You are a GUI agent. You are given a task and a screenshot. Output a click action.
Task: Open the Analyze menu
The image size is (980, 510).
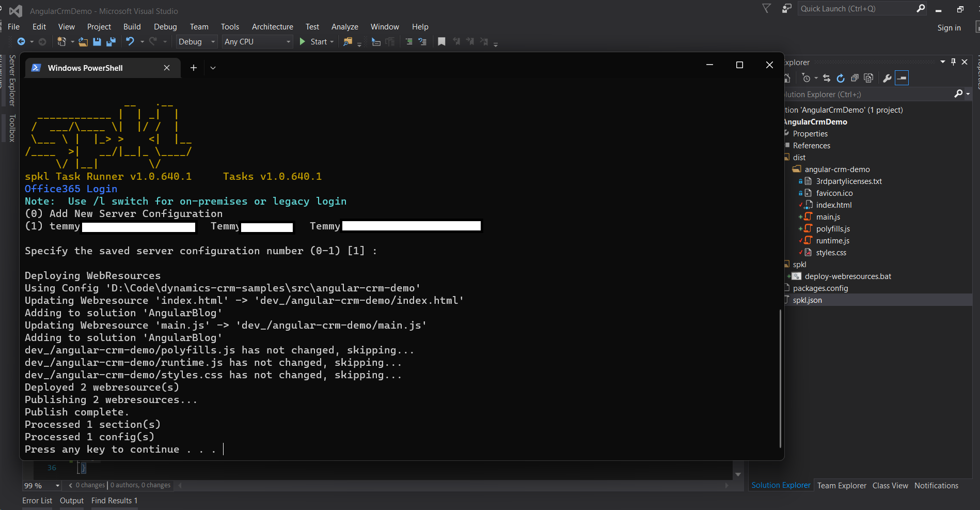click(x=345, y=27)
